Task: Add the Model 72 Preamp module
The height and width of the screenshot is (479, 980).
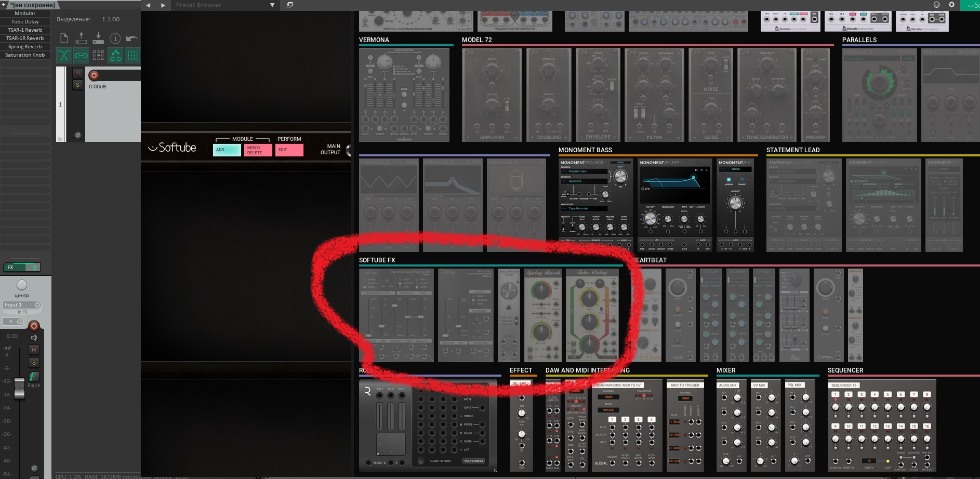Action: 815,95
